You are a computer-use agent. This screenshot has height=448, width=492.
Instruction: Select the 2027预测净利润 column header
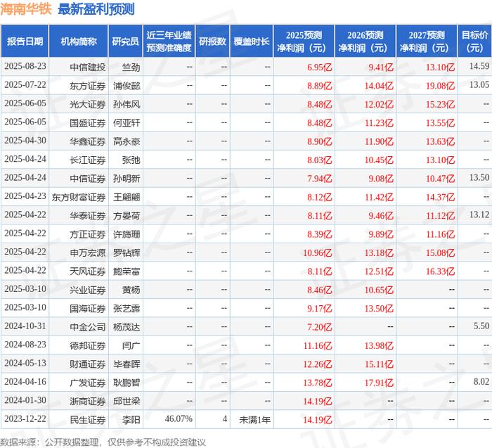click(x=427, y=41)
